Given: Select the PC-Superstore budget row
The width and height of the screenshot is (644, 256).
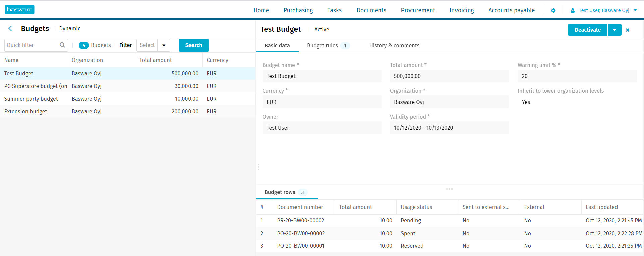Looking at the screenshot, I should coord(127,86).
